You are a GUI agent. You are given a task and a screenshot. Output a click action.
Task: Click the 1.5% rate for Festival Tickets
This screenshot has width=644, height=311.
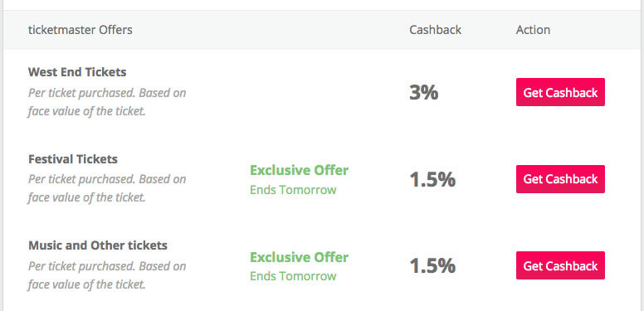click(x=432, y=180)
